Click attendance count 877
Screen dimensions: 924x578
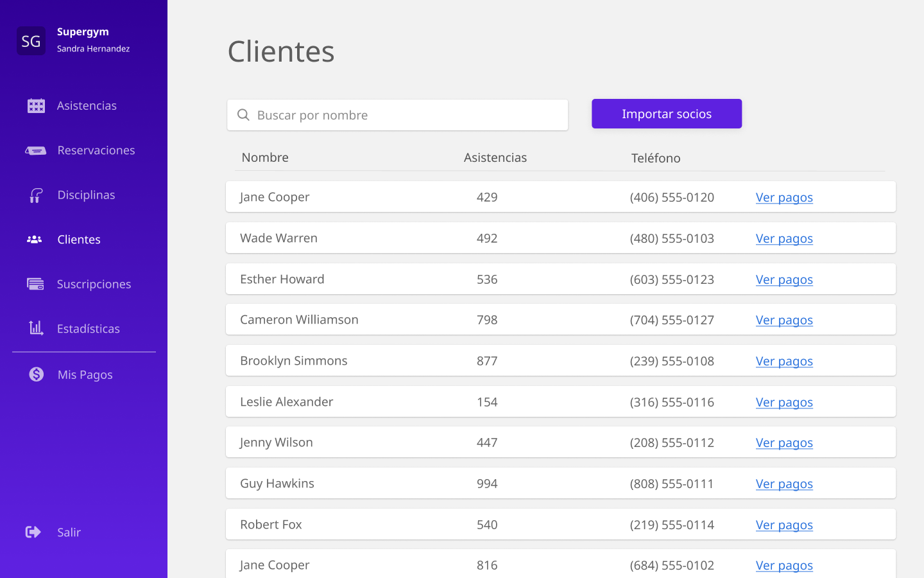[x=487, y=361]
